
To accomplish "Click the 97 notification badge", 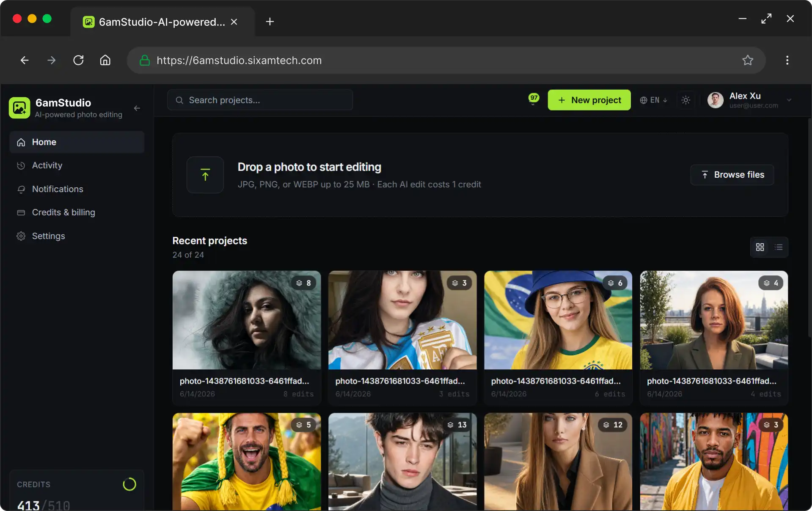I will [534, 98].
